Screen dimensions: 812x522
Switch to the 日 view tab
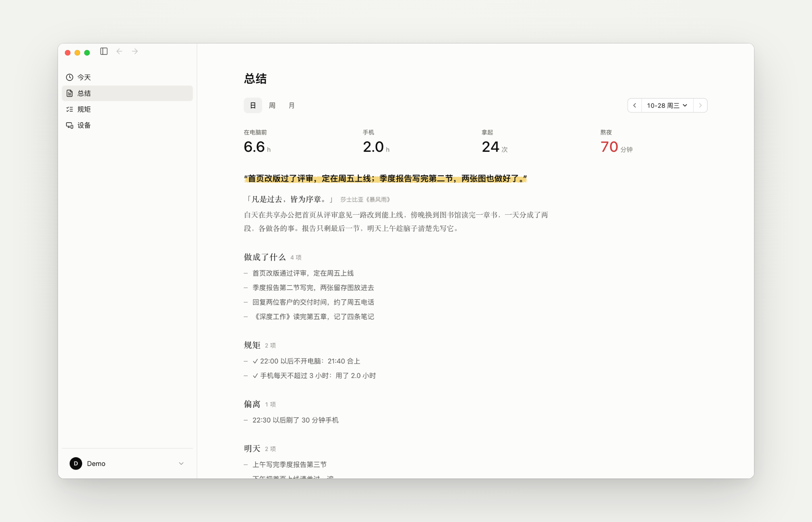(x=253, y=106)
